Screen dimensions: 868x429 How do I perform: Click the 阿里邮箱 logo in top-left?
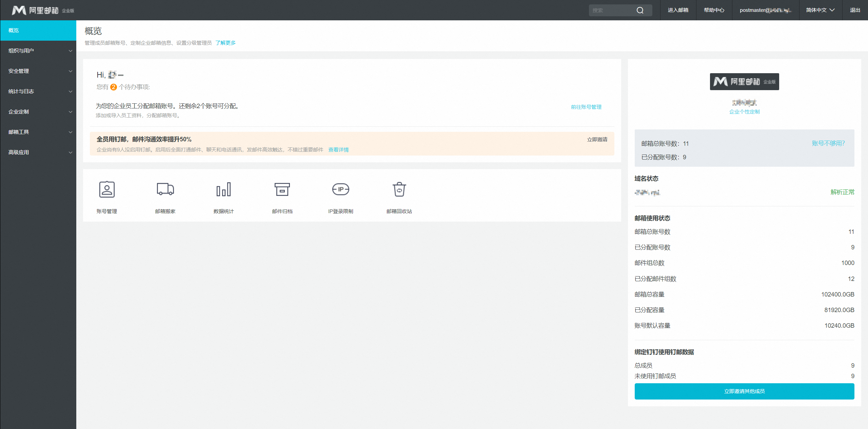(x=43, y=11)
